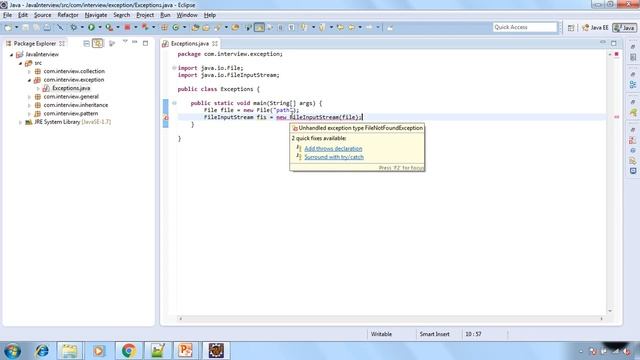Click the Forward navigation arrow icon
The width and height of the screenshot is (640, 360).
[x=369, y=27]
